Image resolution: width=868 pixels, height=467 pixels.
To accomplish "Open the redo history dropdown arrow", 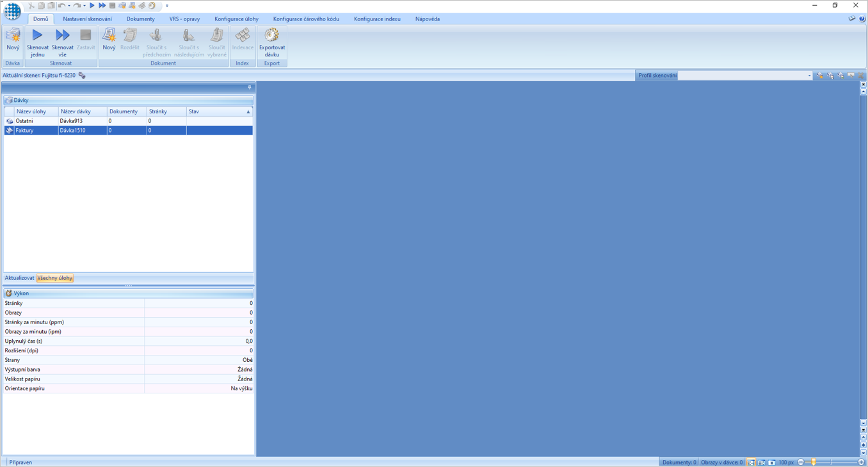I will (x=84, y=6).
